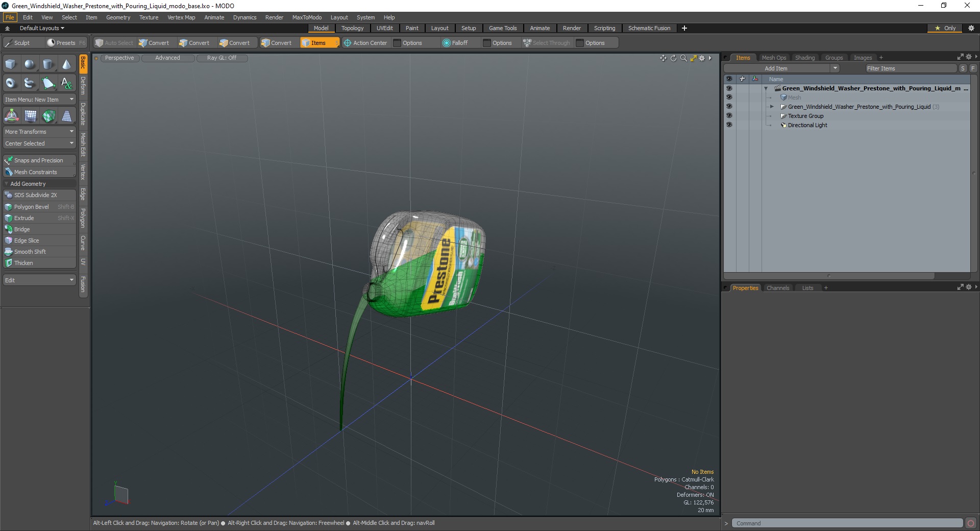Click the Filter Items input field
980x531 pixels.
911,68
